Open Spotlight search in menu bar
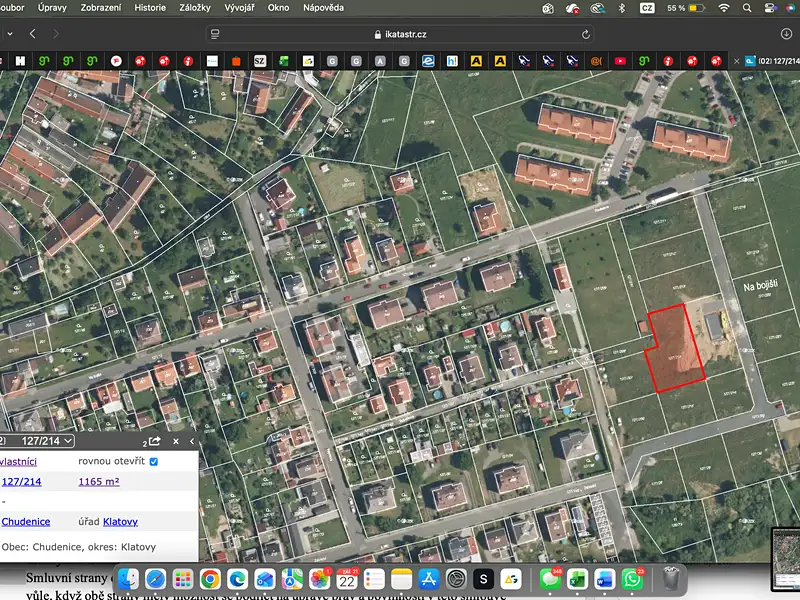The width and height of the screenshot is (800, 600). [747, 8]
